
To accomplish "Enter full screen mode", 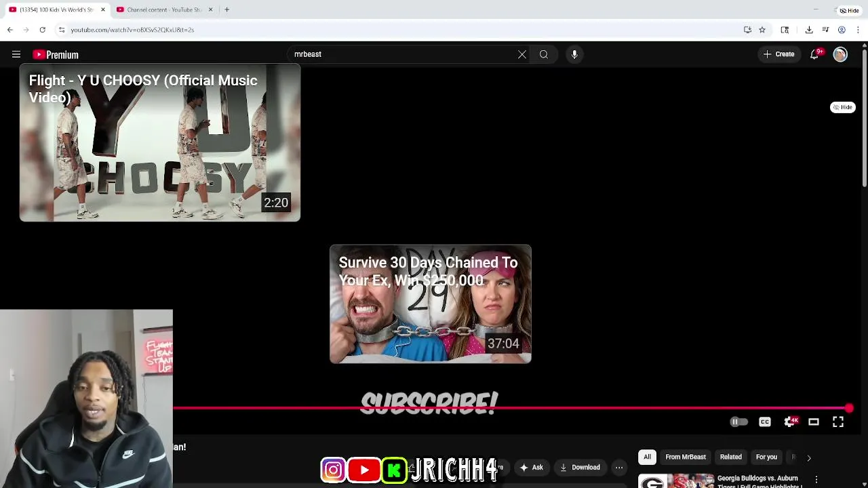I will tap(838, 422).
